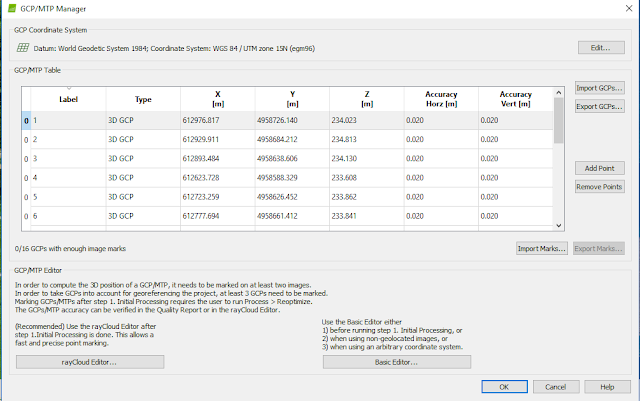Click Z value 233.608

(344, 178)
